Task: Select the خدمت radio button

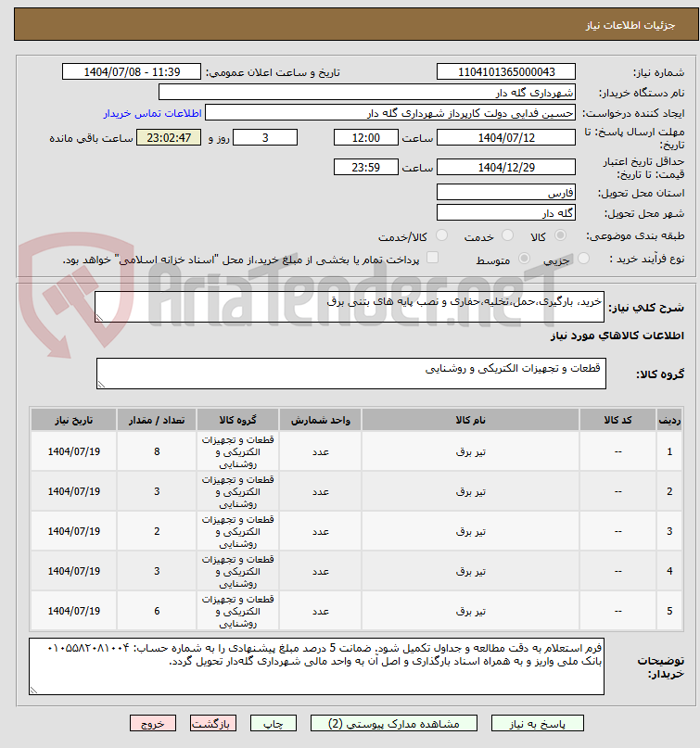Action: (x=508, y=235)
